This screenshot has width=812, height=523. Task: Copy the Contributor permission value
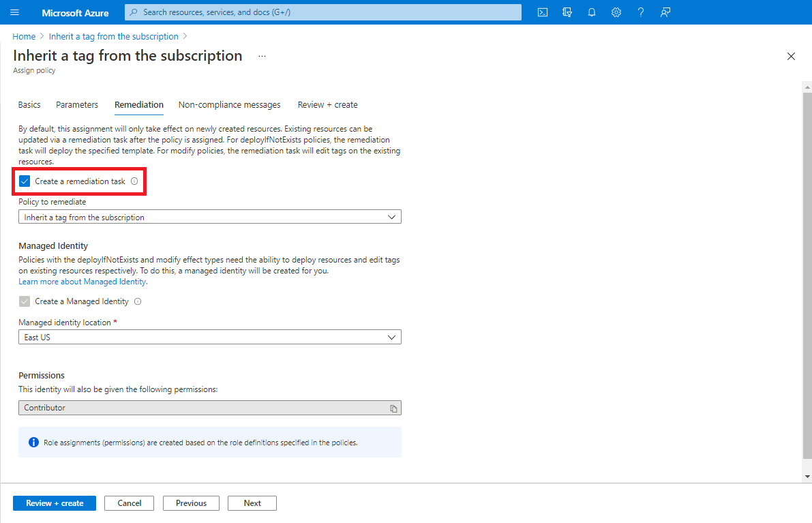coord(393,408)
